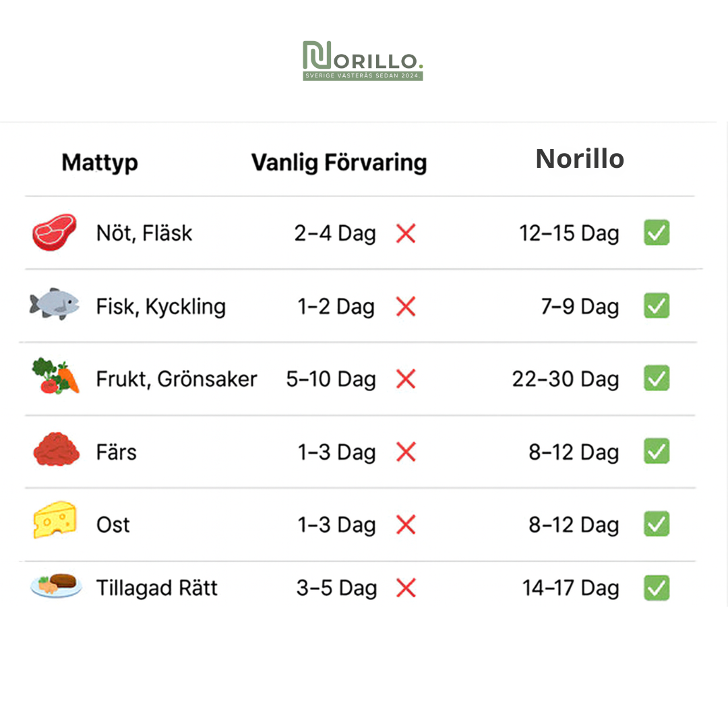Click green checkmark next to 7–9 Dag

[x=656, y=305]
